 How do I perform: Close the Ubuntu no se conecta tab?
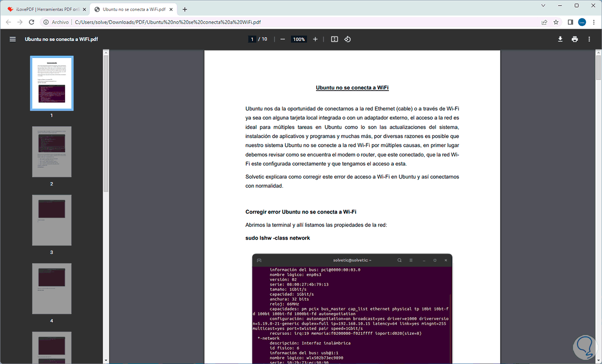coord(172,9)
